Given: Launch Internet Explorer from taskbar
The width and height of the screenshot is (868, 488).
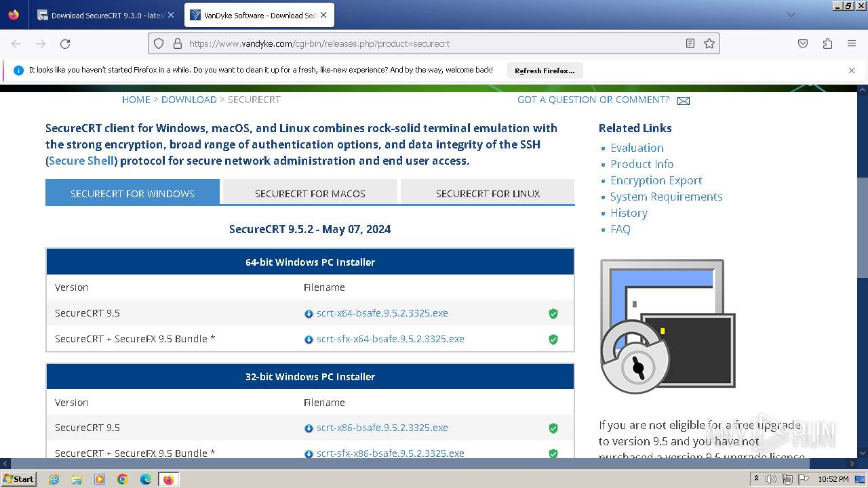Looking at the screenshot, I should [x=54, y=479].
